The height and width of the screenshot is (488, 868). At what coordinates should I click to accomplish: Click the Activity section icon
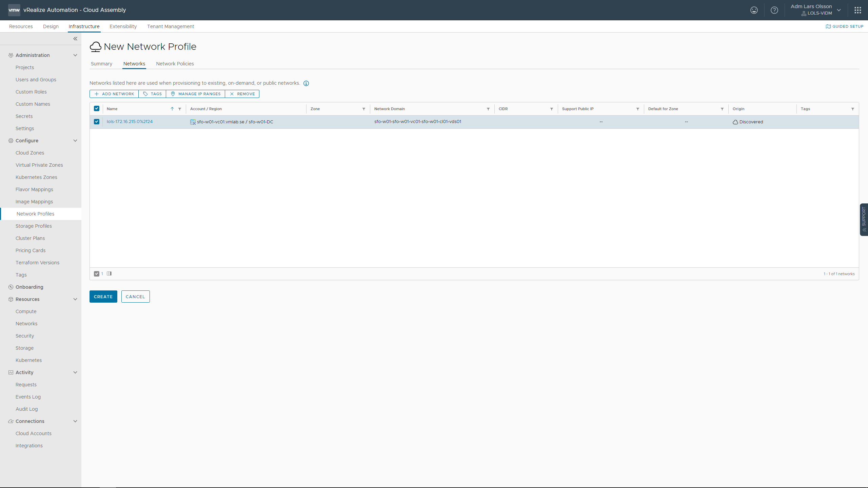tap(11, 372)
